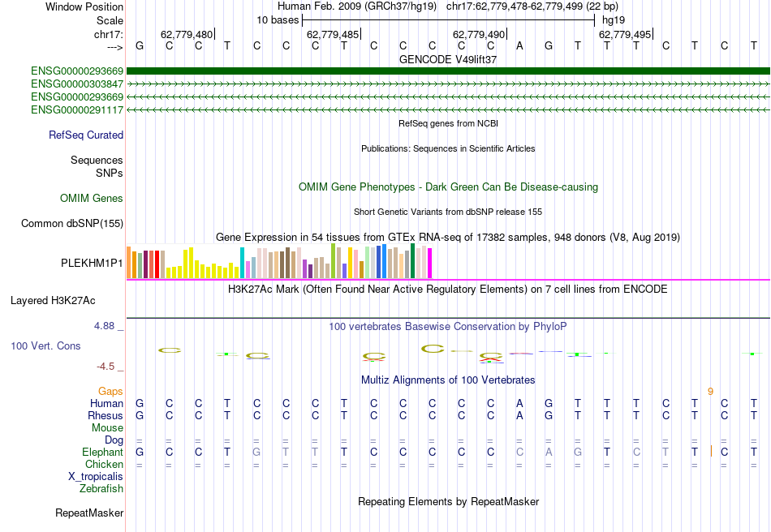
Task: Click the Scale track label
Action: [110, 20]
